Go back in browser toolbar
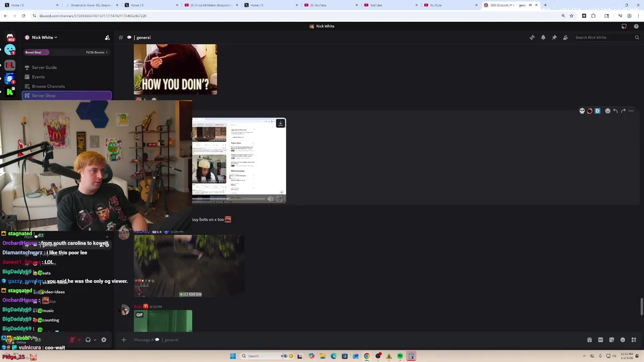The image size is (644, 362). pos(6,16)
